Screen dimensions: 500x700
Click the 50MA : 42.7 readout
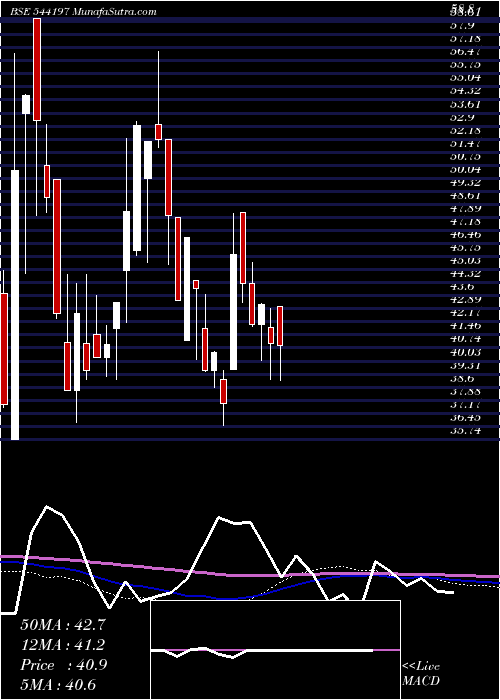click(x=63, y=625)
